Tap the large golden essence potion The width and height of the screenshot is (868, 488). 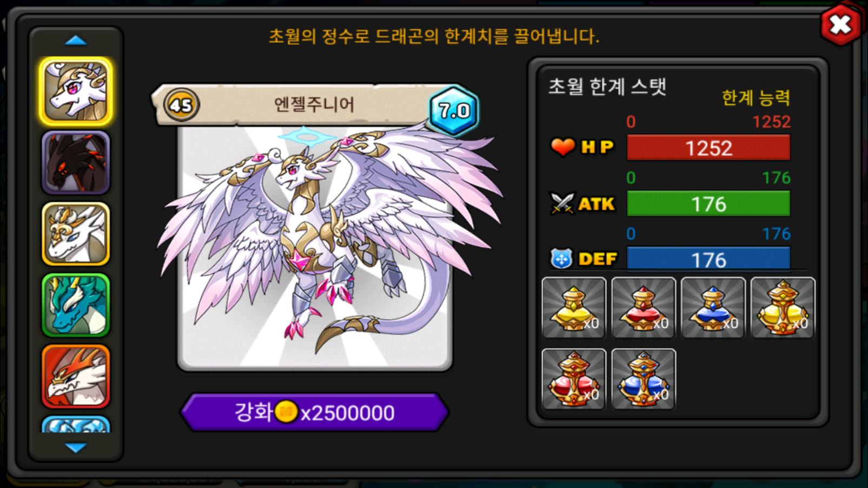click(783, 308)
